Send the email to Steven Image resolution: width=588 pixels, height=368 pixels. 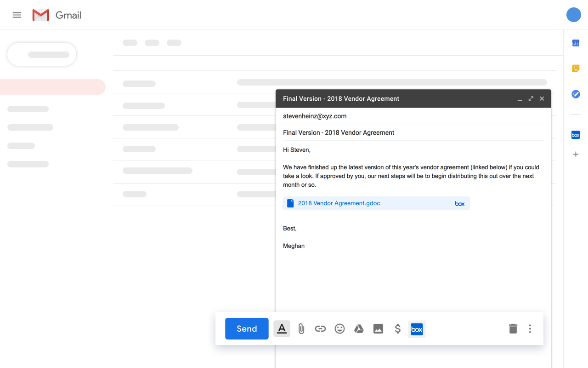click(247, 328)
